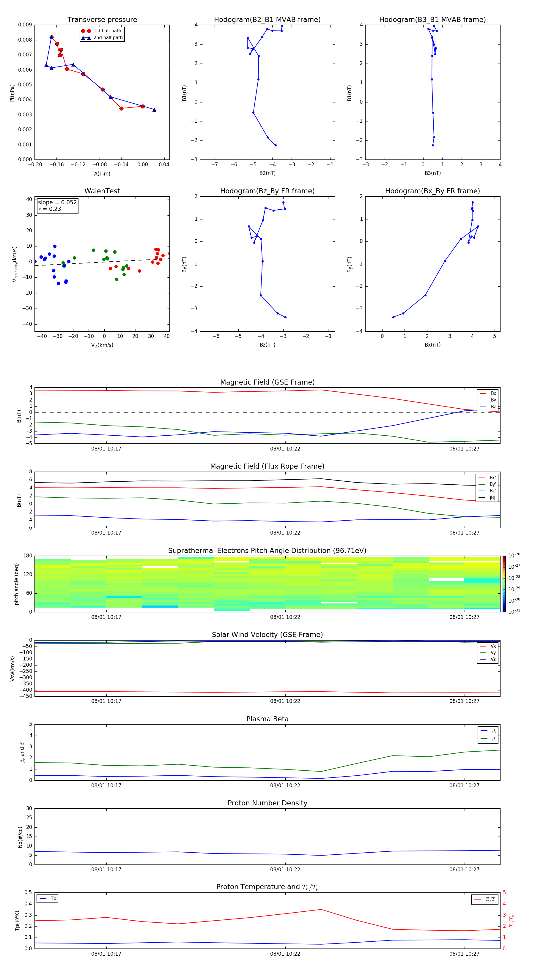Viewport: 535px width, 980px height.
Task: Click the "Transverse pressure" plot title
Action: click(102, 20)
